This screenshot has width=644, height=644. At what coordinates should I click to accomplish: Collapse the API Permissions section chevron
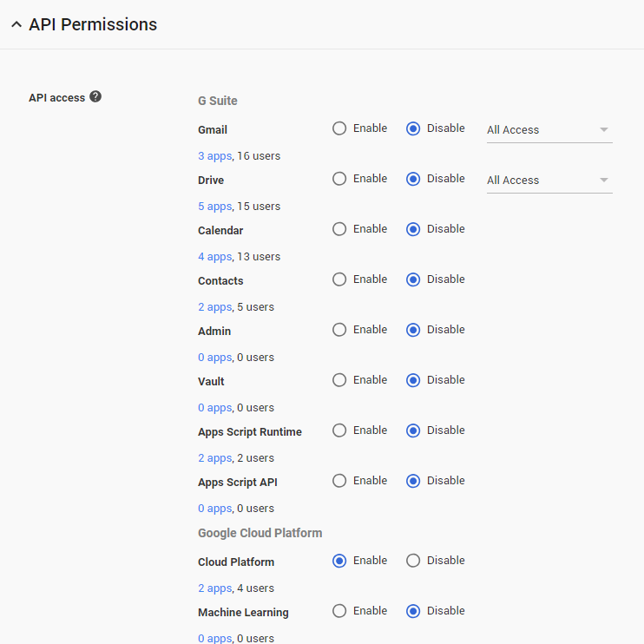(x=16, y=24)
